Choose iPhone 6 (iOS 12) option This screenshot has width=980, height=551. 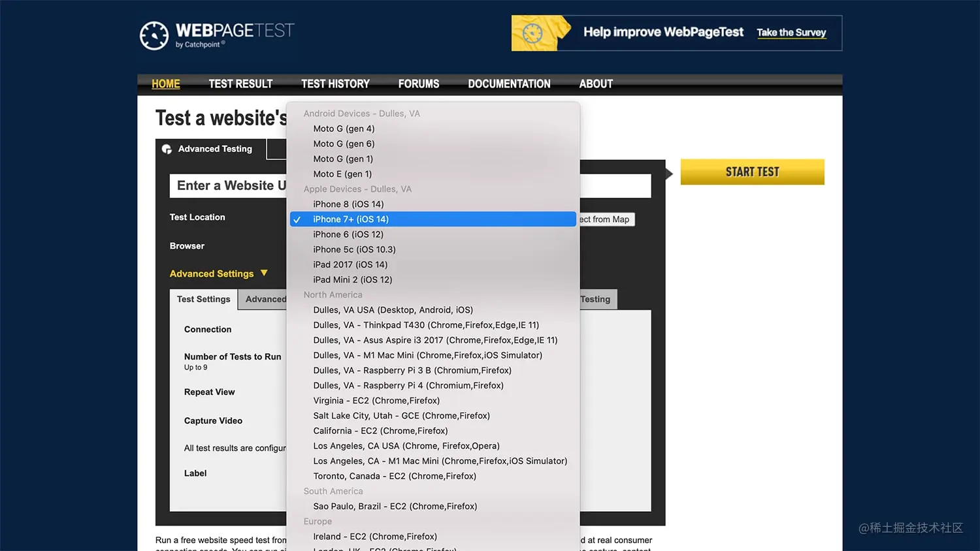coord(433,234)
